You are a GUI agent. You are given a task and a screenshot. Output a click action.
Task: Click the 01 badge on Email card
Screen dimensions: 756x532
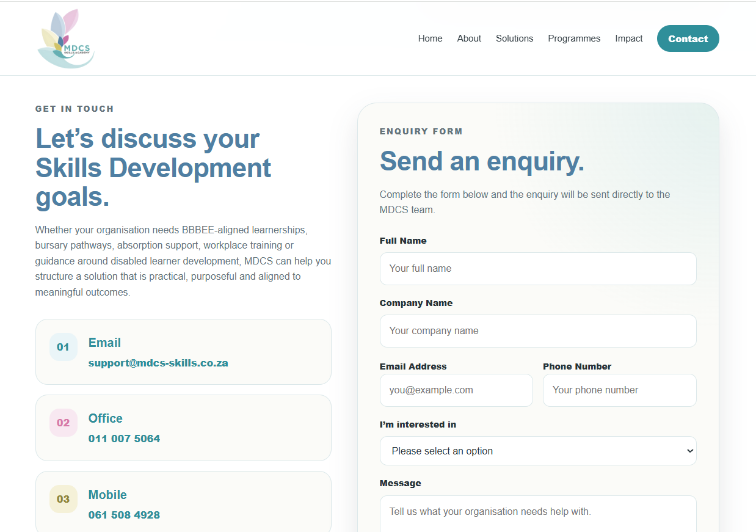(x=64, y=347)
